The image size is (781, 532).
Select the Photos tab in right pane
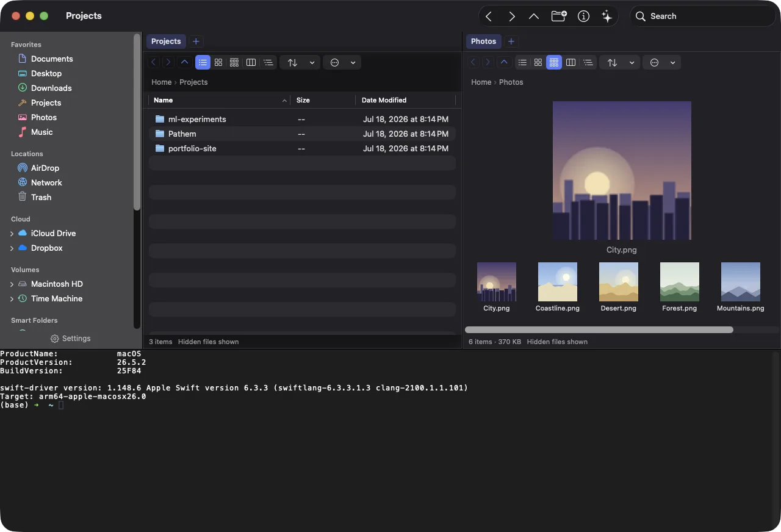484,41
